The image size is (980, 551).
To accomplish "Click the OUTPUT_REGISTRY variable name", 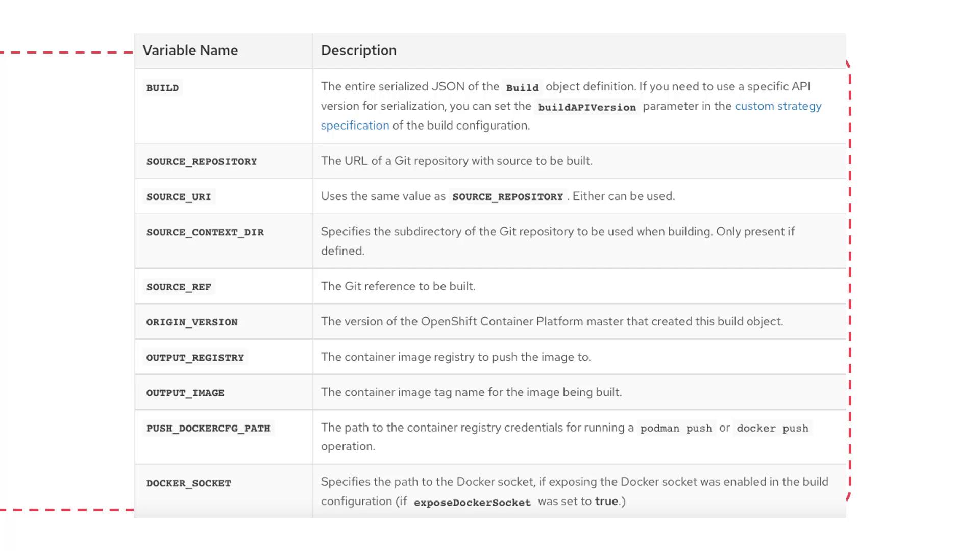I will pos(195,358).
